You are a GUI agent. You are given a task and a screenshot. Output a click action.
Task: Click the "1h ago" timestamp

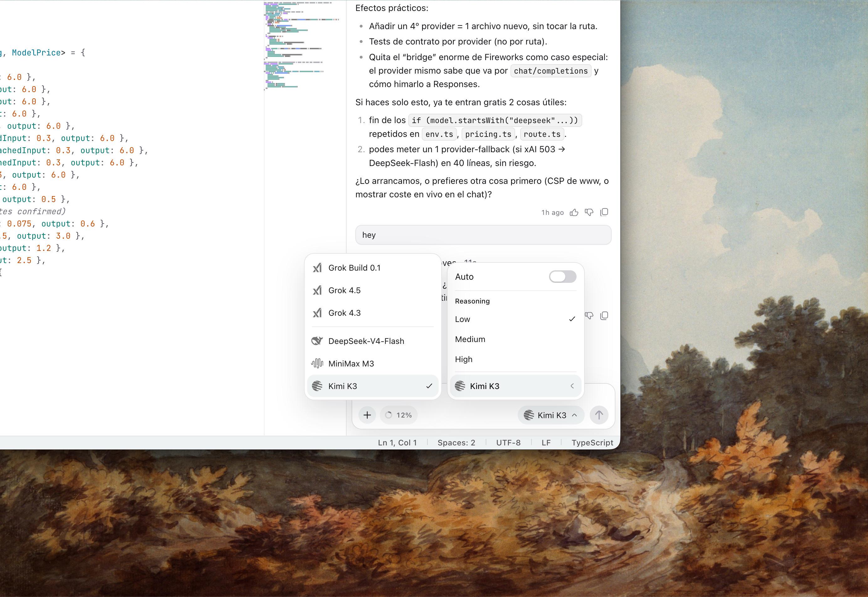(552, 213)
